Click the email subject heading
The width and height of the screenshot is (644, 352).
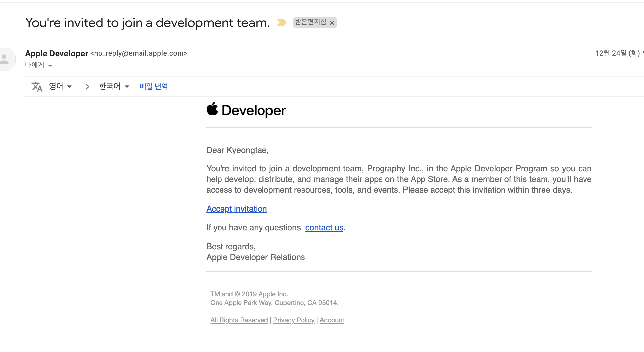pyautogui.click(x=147, y=23)
